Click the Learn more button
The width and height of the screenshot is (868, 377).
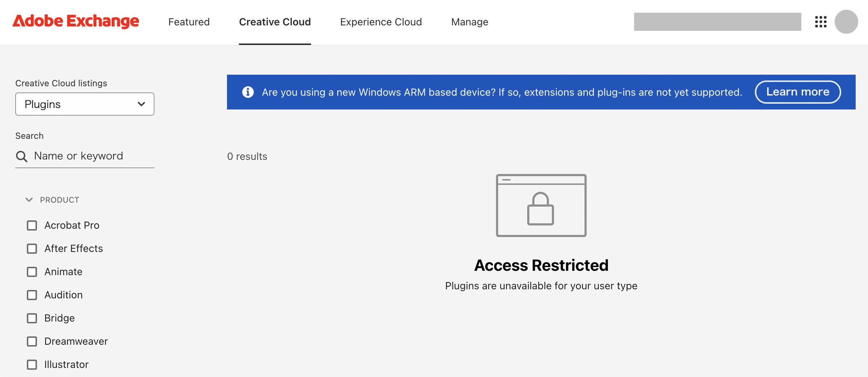[x=798, y=92]
